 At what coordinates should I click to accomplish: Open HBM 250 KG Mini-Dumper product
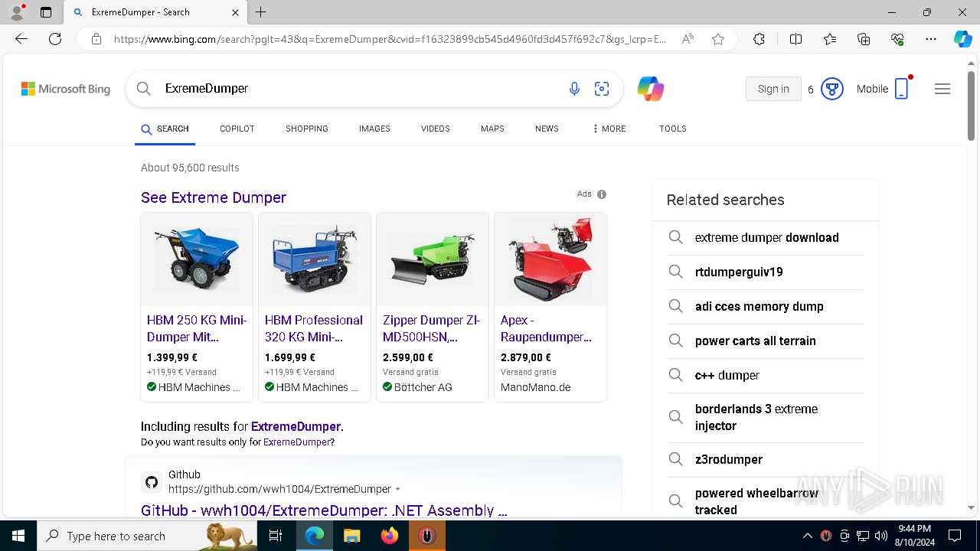(197, 328)
